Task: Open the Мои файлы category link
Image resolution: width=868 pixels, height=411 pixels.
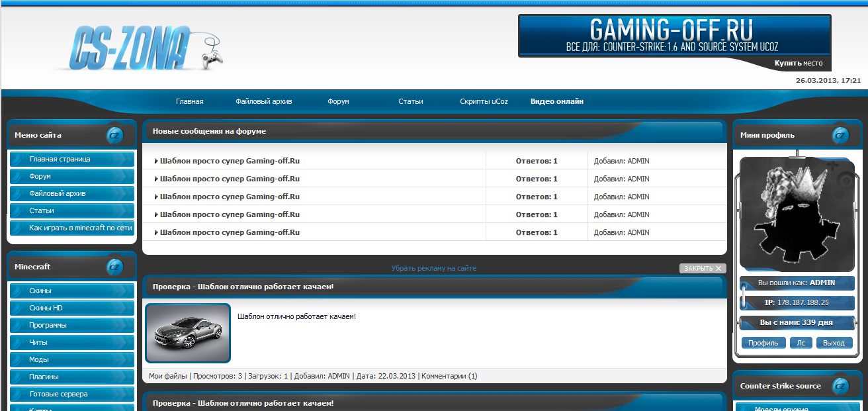Action: click(168, 376)
